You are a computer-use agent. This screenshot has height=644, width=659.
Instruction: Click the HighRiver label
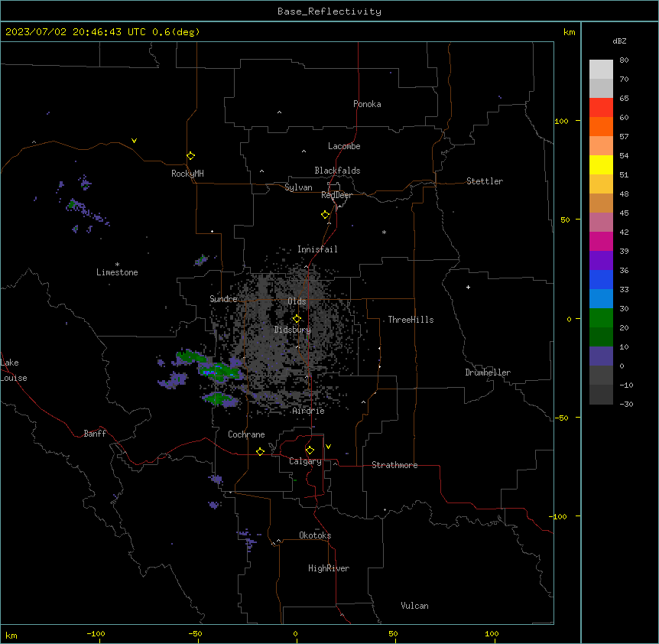[x=329, y=568]
